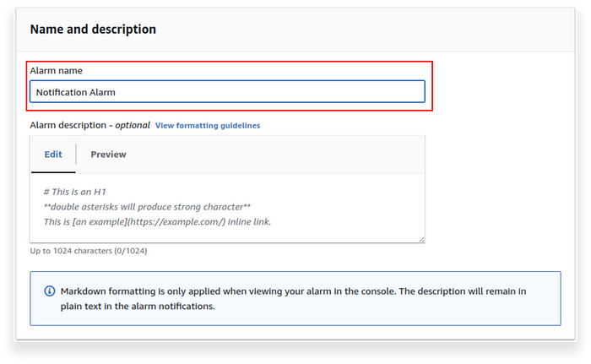Click the 'Alarm name' label

click(x=57, y=71)
